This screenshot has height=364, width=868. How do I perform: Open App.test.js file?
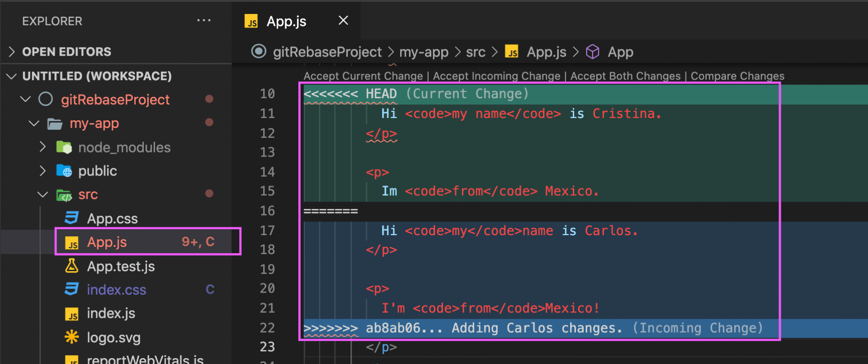121,266
